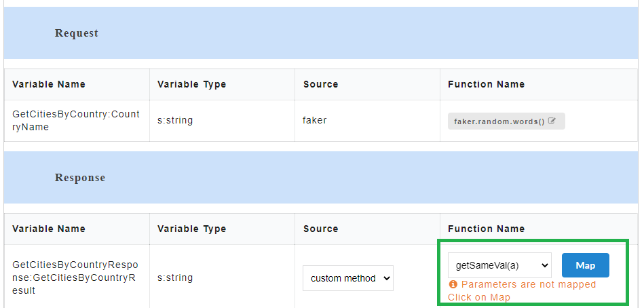This screenshot has height=308, width=644.
Task: Open the custom method source dropdown
Action: coord(348,278)
